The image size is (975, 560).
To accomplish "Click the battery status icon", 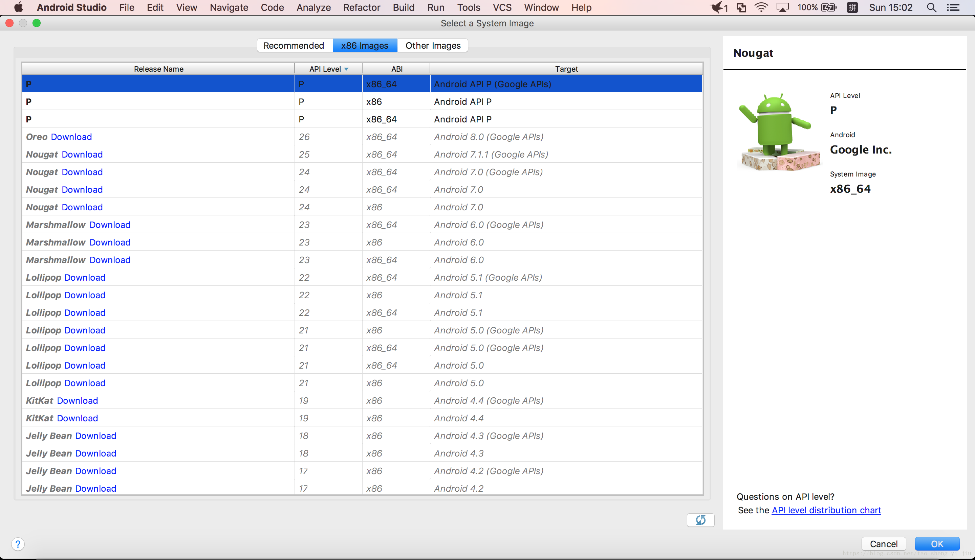I will tap(829, 7).
